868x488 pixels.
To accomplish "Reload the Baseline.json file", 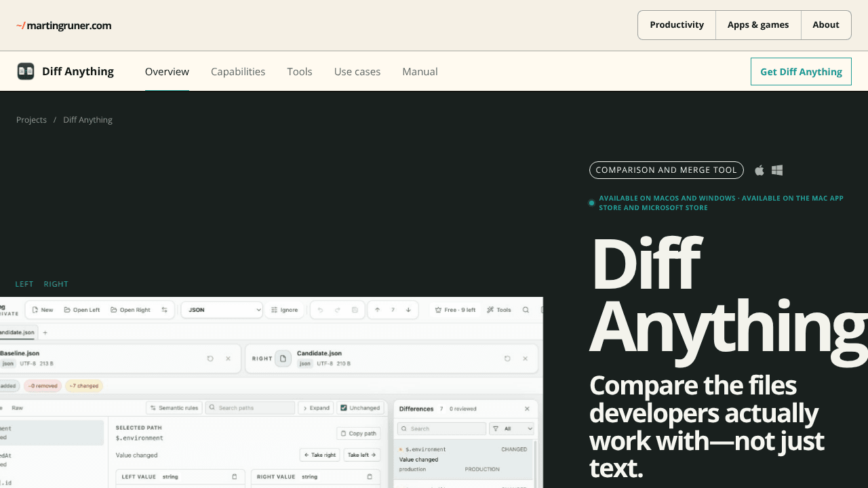I will pyautogui.click(x=210, y=359).
